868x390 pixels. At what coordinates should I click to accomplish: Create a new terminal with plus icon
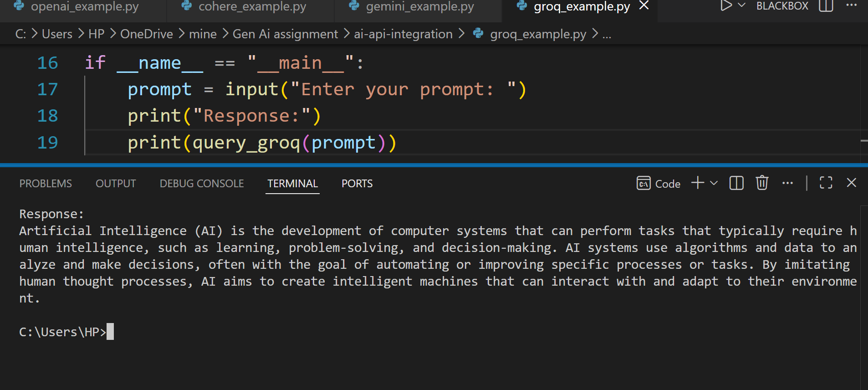(698, 183)
